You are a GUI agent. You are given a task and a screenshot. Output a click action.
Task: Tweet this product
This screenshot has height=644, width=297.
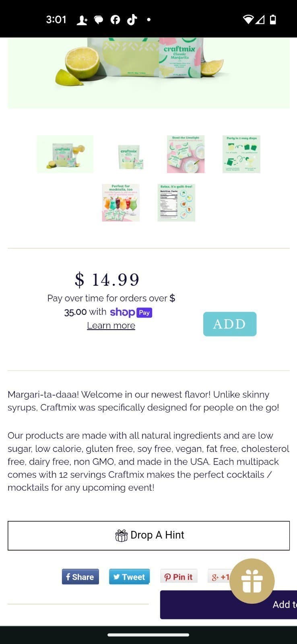pyautogui.click(x=129, y=576)
